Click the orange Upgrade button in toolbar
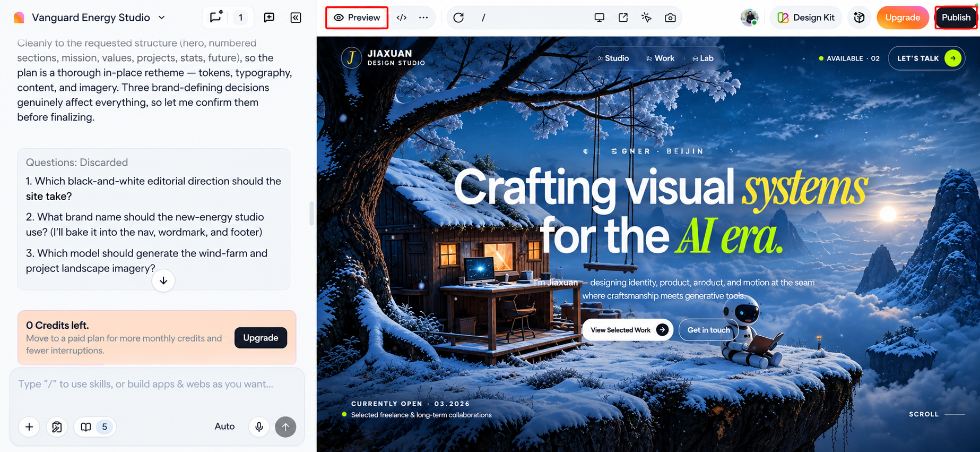 [x=903, y=18]
